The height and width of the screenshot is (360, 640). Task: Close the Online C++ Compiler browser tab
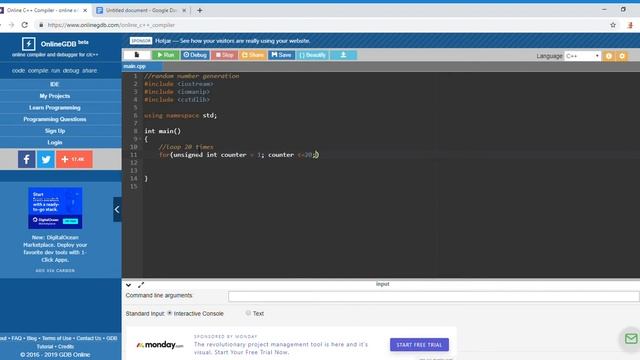click(x=85, y=11)
